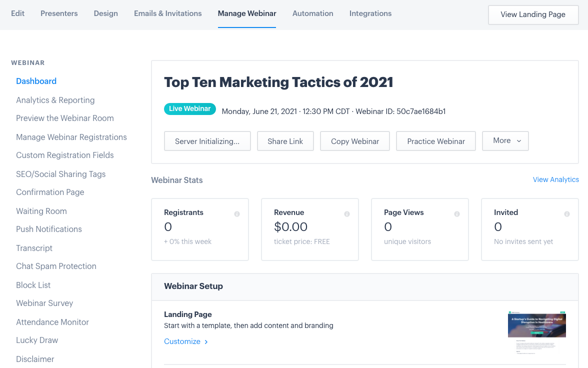The width and height of the screenshot is (588, 368).
Task: Open the View Analytics link
Action: [555, 179]
